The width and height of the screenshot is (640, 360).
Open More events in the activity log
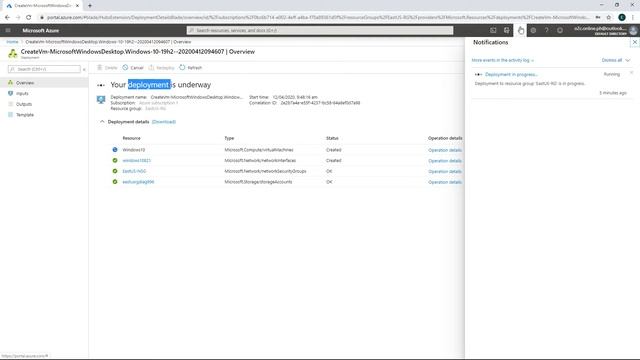point(502,60)
